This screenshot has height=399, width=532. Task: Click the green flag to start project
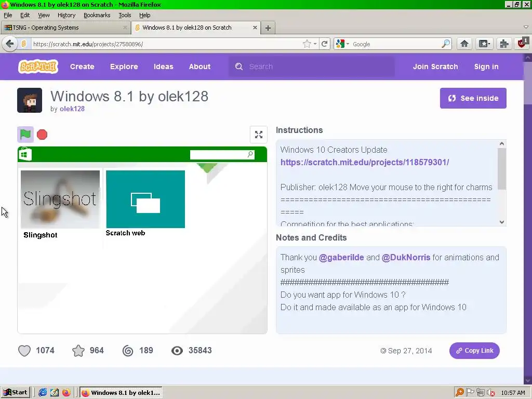(25, 135)
